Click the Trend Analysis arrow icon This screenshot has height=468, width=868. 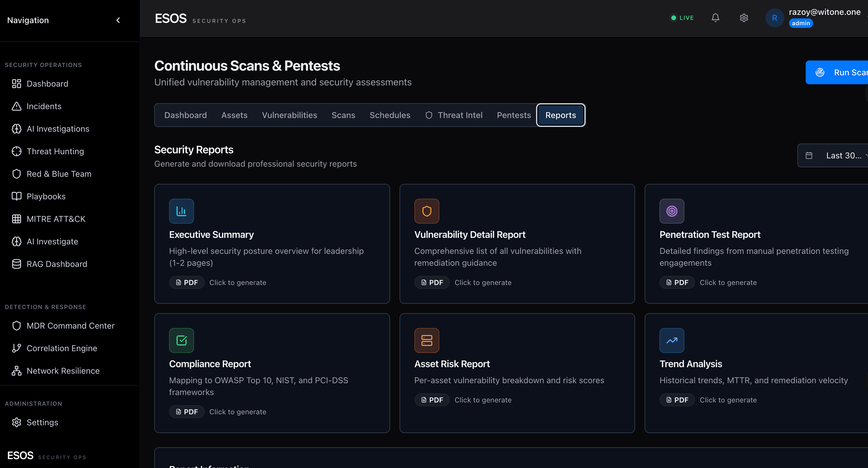pos(672,341)
